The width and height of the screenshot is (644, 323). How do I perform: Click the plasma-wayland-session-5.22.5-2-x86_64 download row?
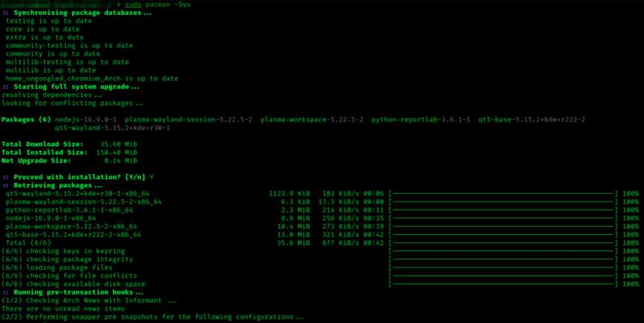83,202
